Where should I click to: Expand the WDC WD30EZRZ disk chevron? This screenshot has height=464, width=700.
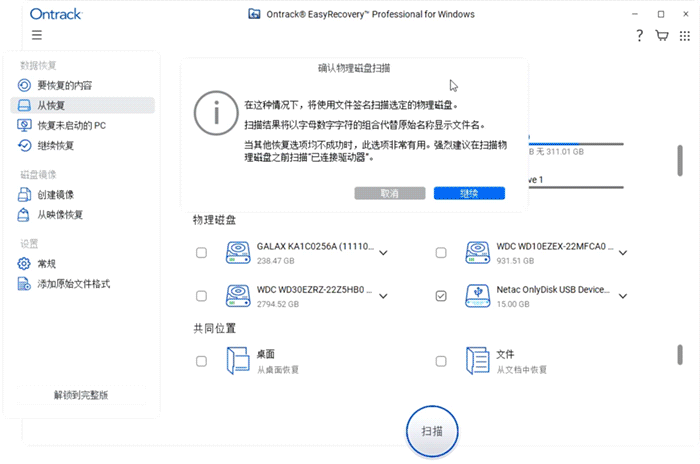tap(383, 296)
